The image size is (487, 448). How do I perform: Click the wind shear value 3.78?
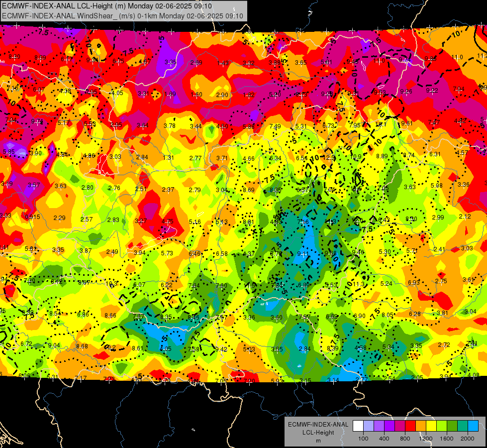click(x=170, y=125)
